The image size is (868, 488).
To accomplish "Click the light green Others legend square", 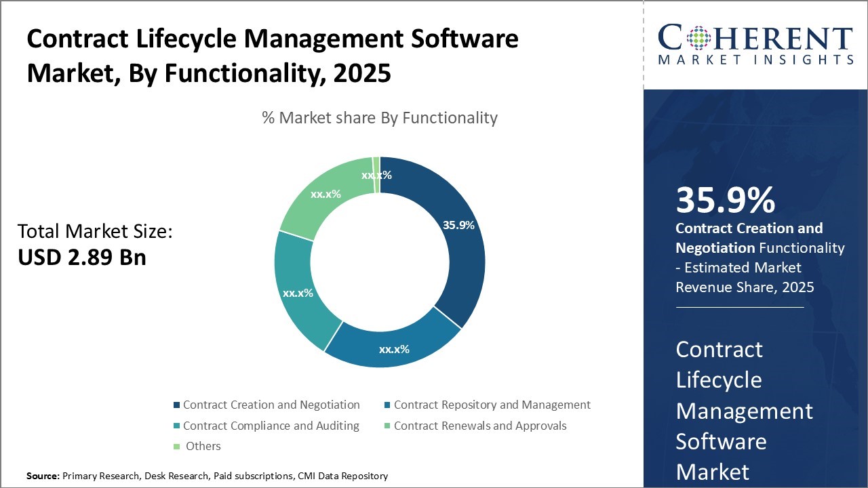I will point(177,447).
